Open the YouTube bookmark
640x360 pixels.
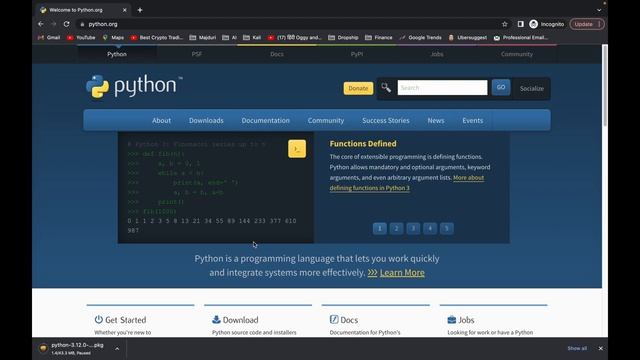[81, 38]
